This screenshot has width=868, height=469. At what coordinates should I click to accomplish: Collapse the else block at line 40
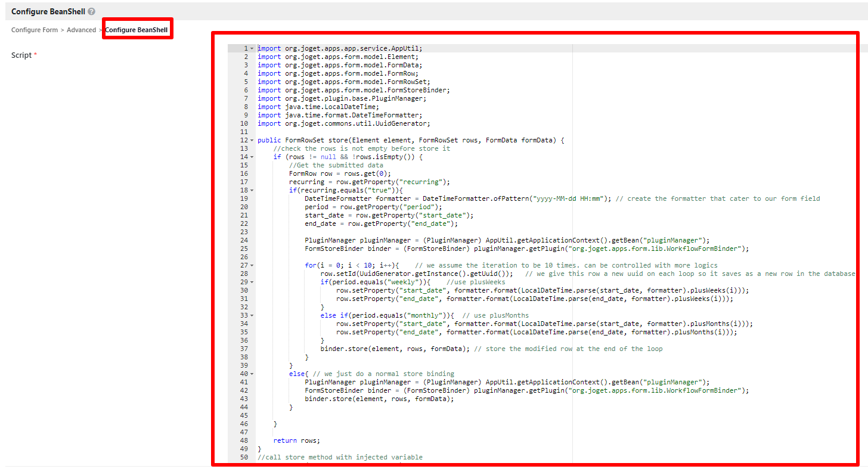[x=252, y=374]
